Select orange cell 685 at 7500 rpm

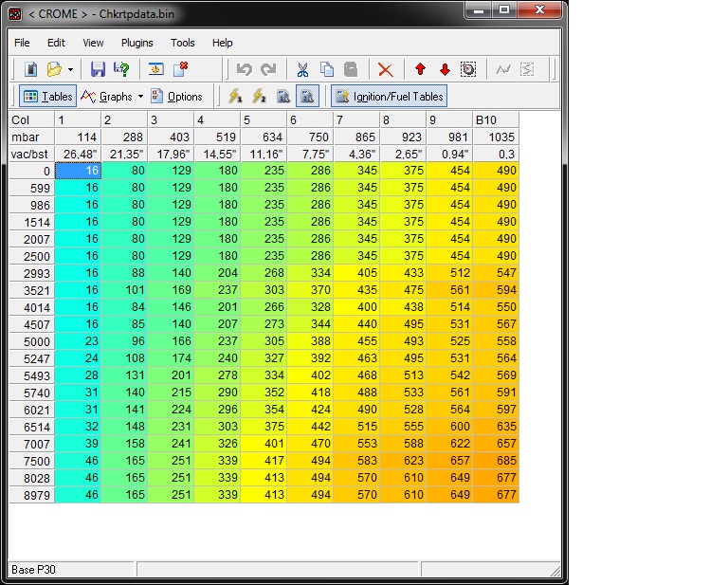tap(496, 460)
